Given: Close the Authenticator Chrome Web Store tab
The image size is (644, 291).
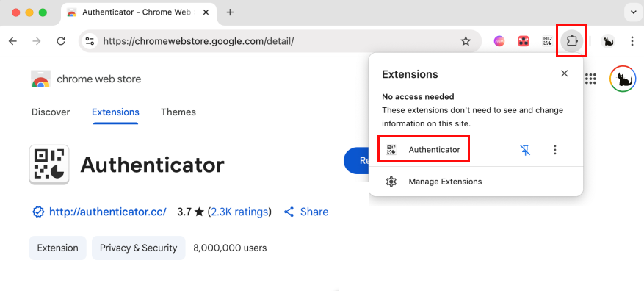Looking at the screenshot, I should 206,12.
